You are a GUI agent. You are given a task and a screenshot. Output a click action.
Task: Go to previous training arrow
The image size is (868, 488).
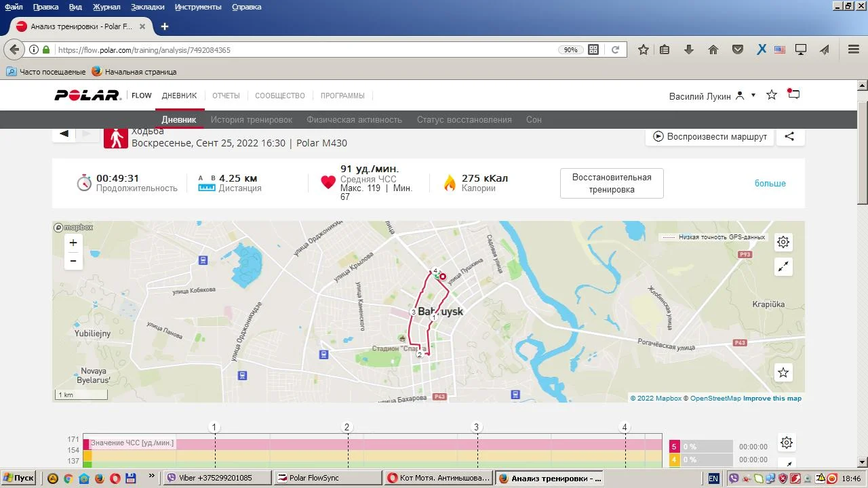[x=64, y=134]
